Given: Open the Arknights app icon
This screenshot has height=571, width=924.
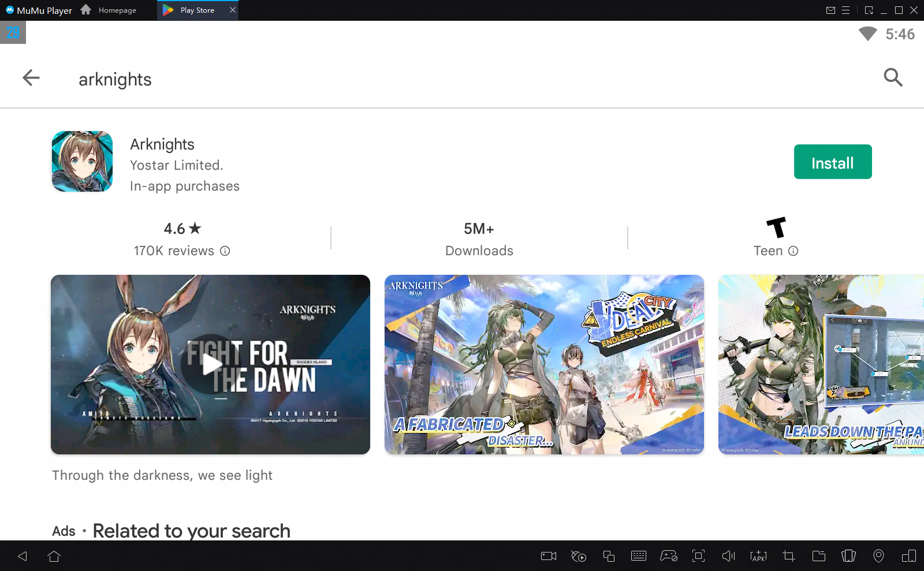Looking at the screenshot, I should pyautogui.click(x=82, y=161).
